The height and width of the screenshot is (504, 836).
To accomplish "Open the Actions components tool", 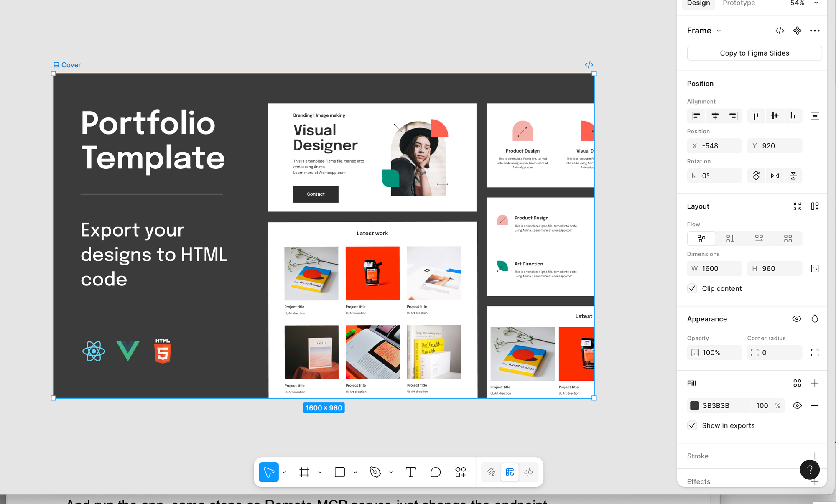I will click(460, 472).
